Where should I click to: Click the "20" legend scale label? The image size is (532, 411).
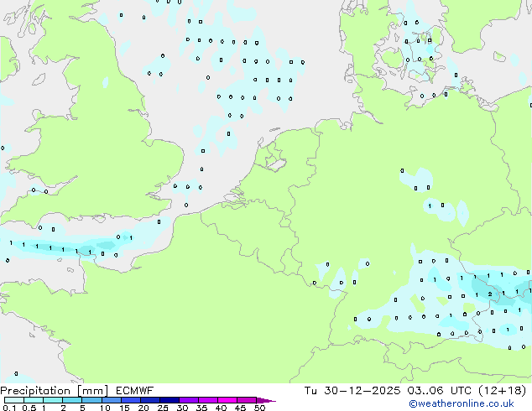pyautogui.click(x=143, y=408)
